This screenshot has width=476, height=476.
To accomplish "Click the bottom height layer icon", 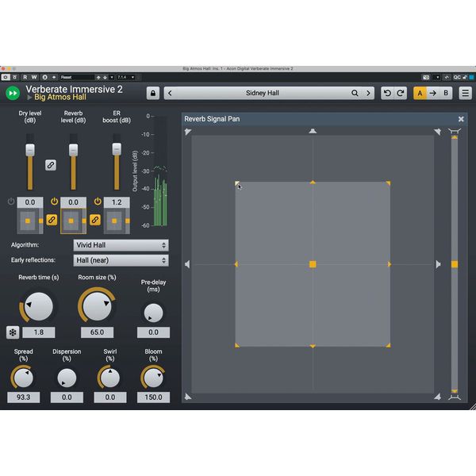I will pos(455,397).
